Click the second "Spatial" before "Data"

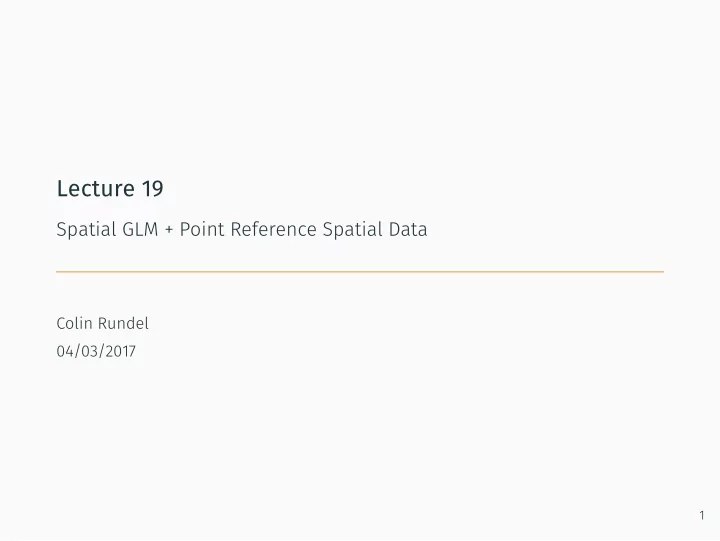pos(352,230)
